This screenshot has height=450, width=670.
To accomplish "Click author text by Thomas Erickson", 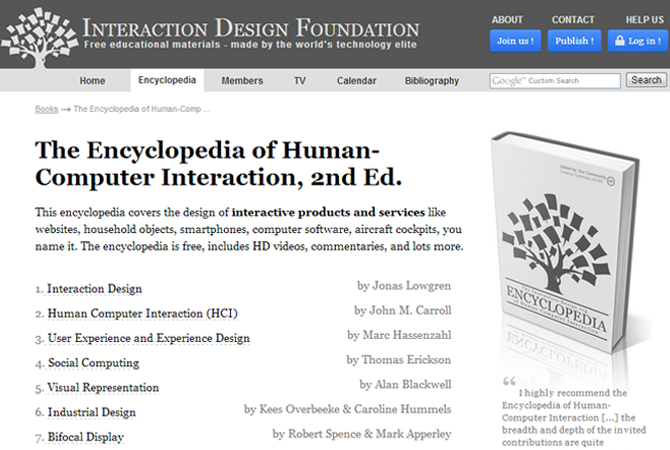I will click(x=399, y=360).
